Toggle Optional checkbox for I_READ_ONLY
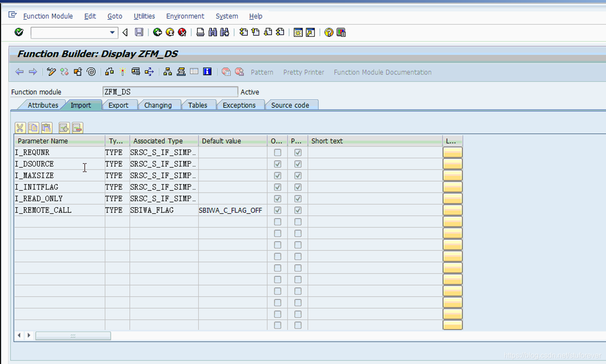Image resolution: width=606 pixels, height=364 pixels. pos(278,199)
